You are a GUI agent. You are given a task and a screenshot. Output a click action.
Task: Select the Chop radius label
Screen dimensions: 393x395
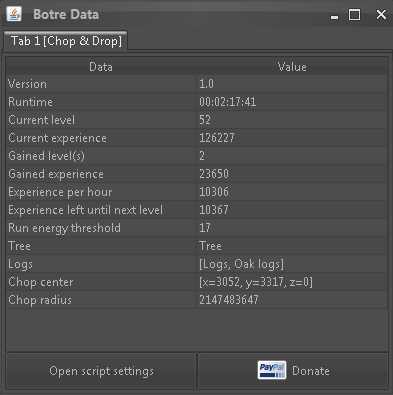pyautogui.click(x=40, y=300)
